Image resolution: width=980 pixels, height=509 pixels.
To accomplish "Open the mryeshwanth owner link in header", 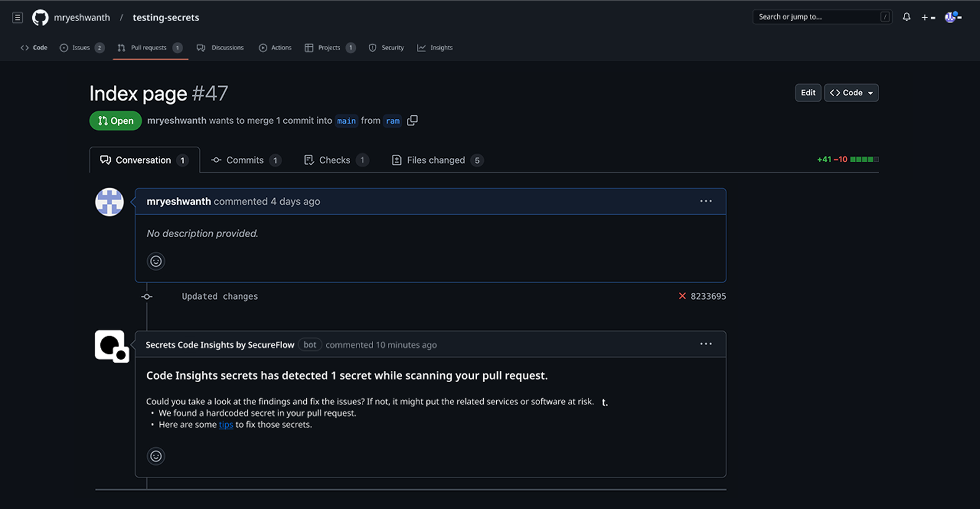I will (82, 17).
